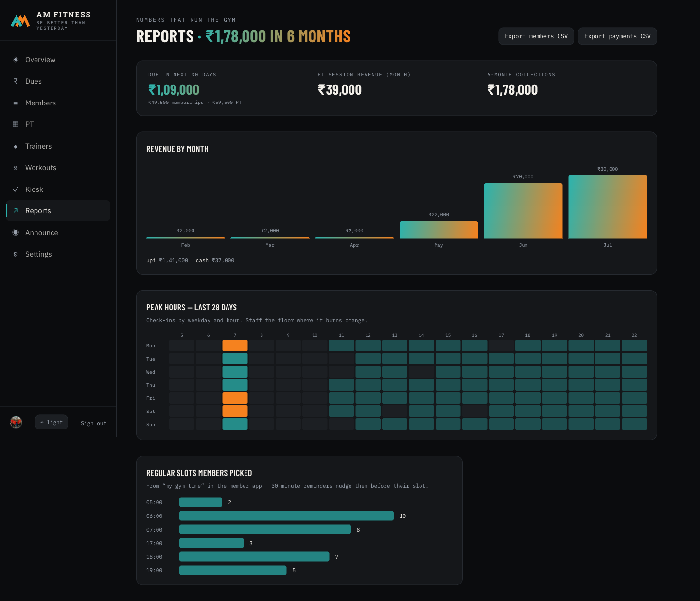The image size is (700, 601).
Task: Click the PT grid icon
Action: [x=16, y=124]
